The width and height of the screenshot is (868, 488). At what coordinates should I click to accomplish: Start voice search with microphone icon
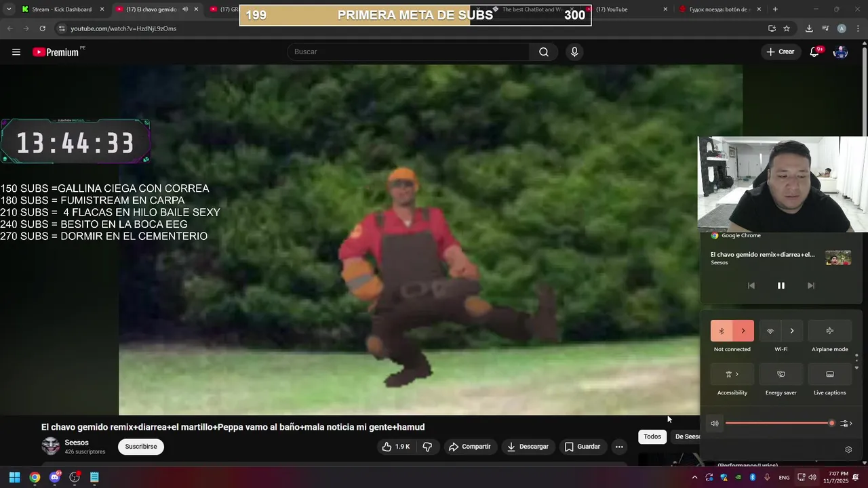click(x=574, y=52)
